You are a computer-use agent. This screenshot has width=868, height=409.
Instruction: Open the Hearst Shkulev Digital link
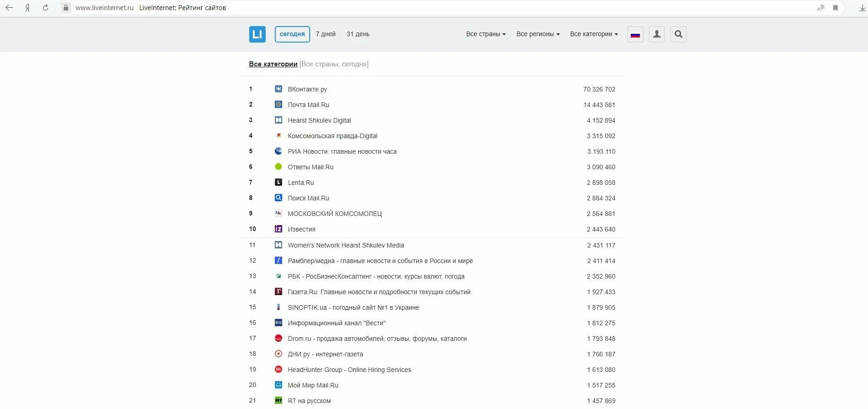[x=319, y=120]
